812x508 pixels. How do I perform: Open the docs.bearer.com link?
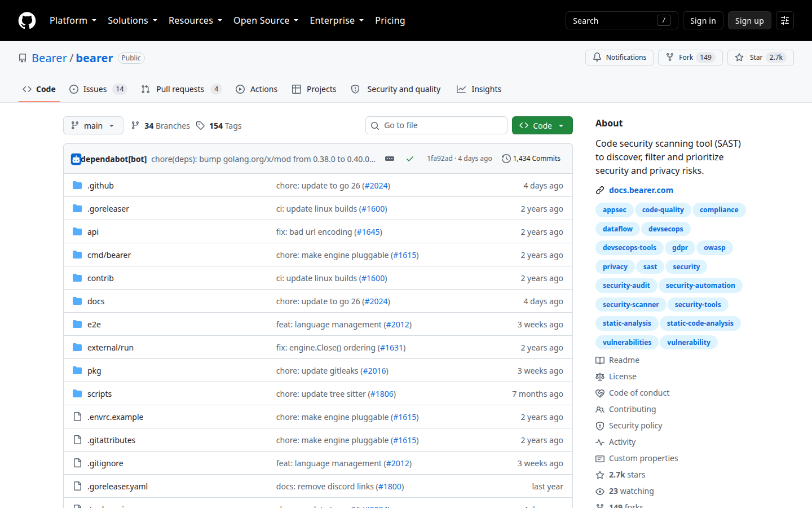tap(641, 190)
